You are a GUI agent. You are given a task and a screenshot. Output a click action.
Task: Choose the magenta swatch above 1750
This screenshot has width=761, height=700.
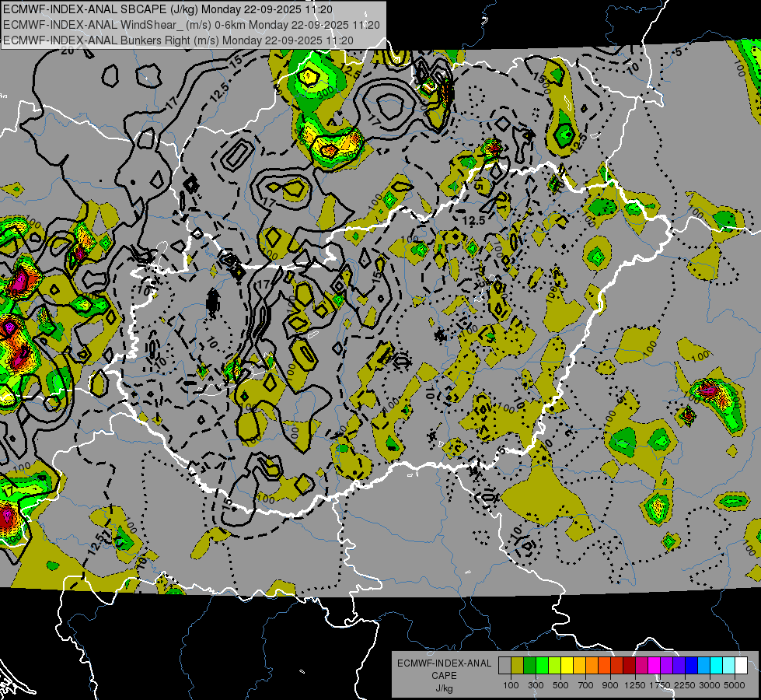click(x=654, y=666)
